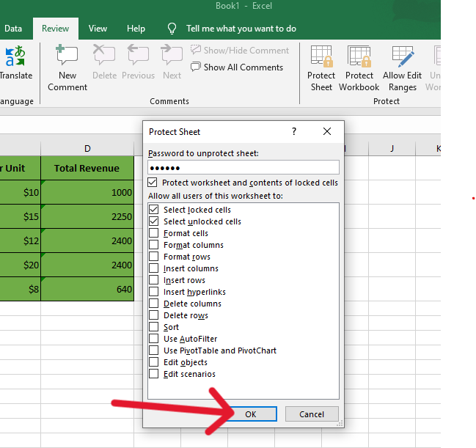Click the Tell me lightbulb icon
Screen dimensions: 476x448
point(172,29)
